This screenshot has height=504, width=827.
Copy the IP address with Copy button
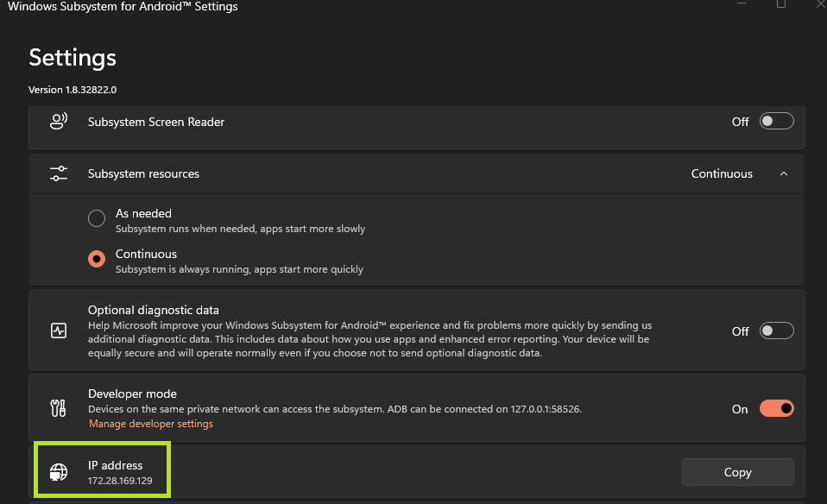click(x=737, y=472)
